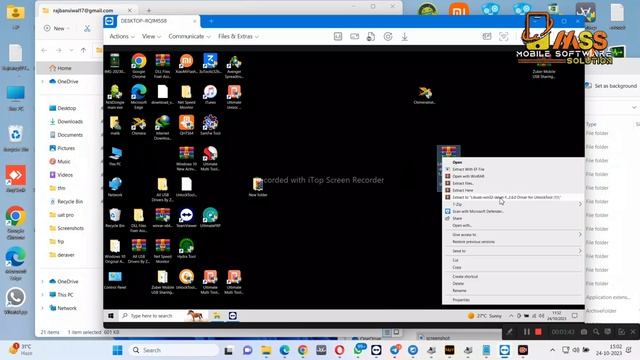Choose Properties in the context menu
The height and width of the screenshot is (360, 640).
tap(513, 300)
